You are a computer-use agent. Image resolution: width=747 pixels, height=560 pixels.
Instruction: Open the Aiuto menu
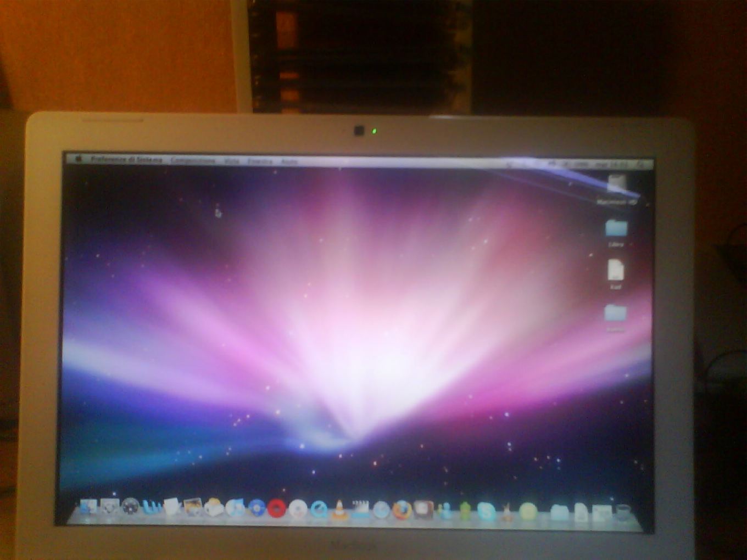pos(289,161)
